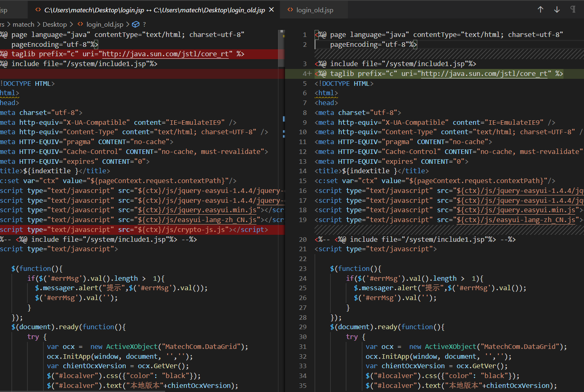The height and width of the screenshot is (392, 584).
Task: Toggle whitespace rendering with the pilcrow icon
Action: tap(573, 9)
